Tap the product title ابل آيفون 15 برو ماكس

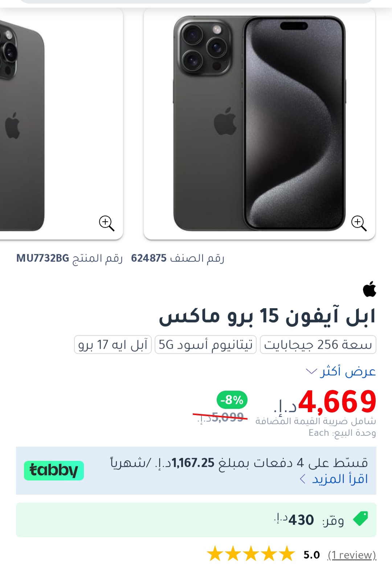(x=267, y=316)
